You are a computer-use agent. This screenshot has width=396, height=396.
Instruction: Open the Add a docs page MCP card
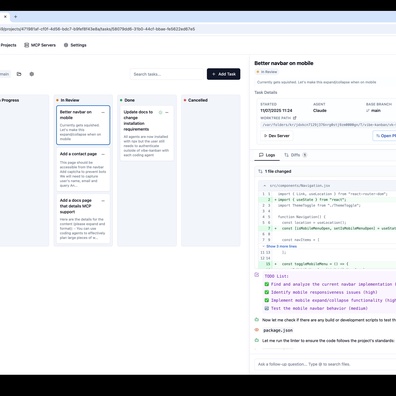pyautogui.click(x=83, y=219)
